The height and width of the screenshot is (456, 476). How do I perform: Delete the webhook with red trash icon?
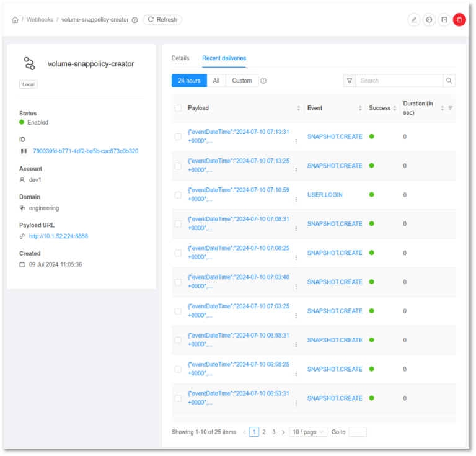coord(459,20)
